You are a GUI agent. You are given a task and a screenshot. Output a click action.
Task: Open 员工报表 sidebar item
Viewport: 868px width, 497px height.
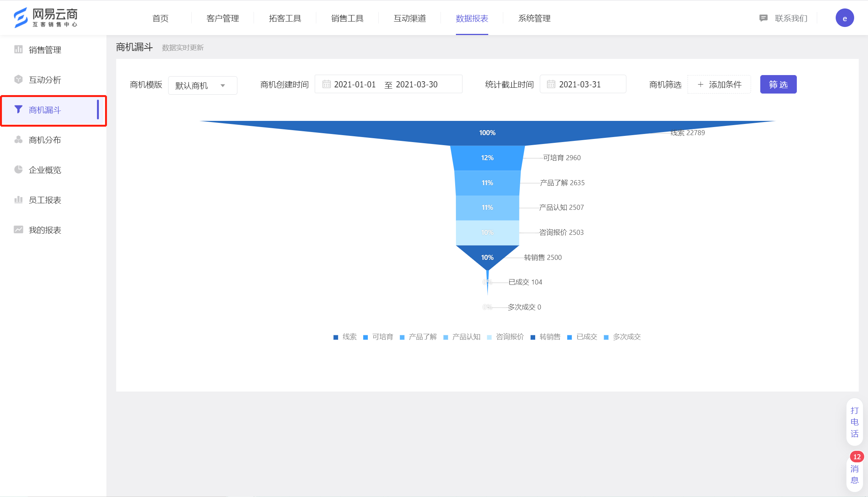tap(53, 200)
